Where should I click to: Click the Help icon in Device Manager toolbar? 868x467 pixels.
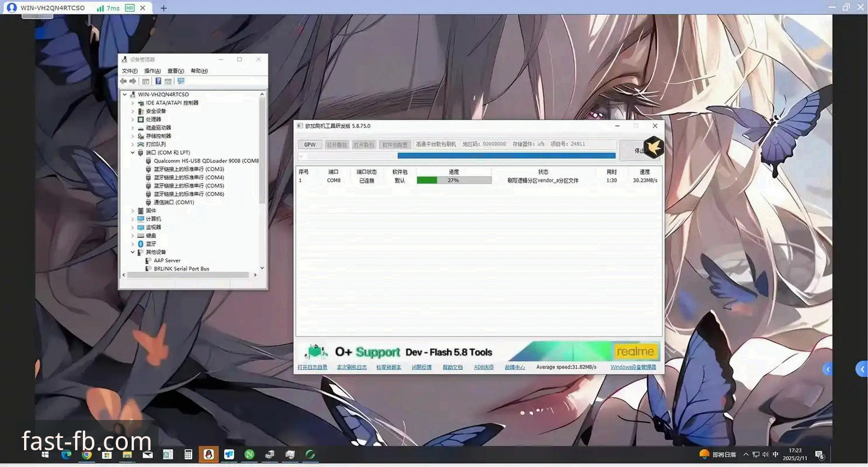click(x=158, y=81)
